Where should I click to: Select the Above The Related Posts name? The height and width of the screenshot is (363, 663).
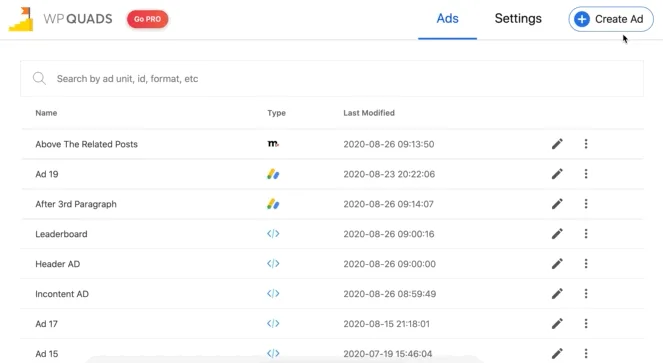pos(86,144)
